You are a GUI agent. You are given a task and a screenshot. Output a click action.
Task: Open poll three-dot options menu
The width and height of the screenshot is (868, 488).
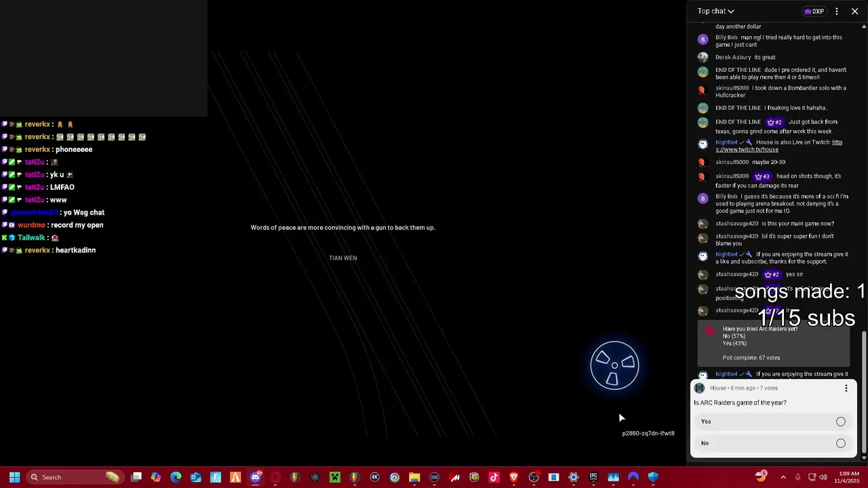846,388
